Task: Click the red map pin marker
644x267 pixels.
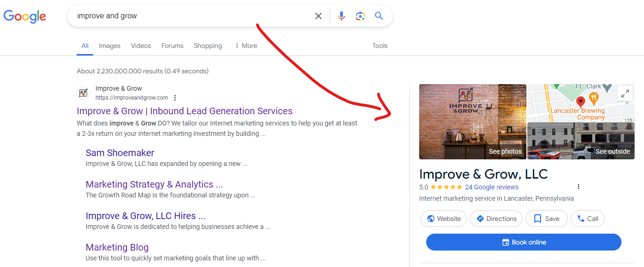Action: [580, 102]
